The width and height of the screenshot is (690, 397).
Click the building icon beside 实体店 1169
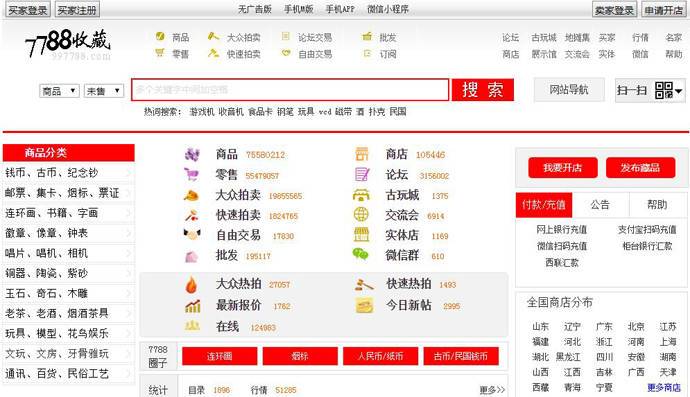[361, 235]
